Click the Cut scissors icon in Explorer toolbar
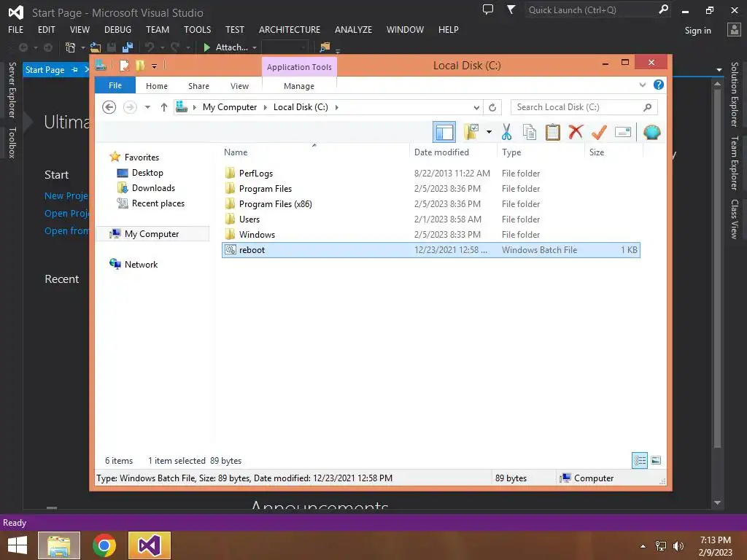This screenshot has width=747, height=560. [x=506, y=133]
